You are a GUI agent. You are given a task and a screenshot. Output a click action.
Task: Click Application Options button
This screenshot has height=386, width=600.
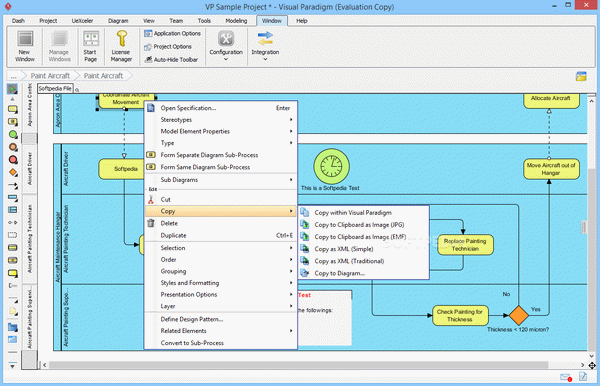point(172,33)
